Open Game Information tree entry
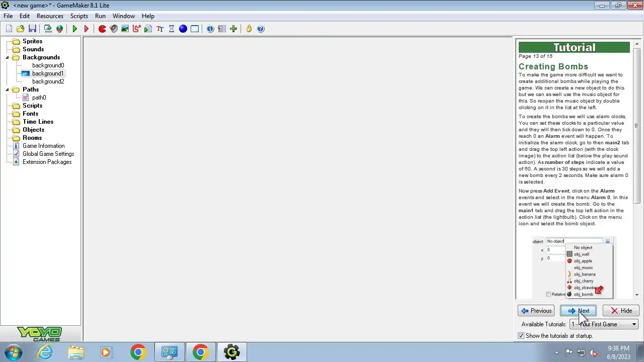 (43, 146)
